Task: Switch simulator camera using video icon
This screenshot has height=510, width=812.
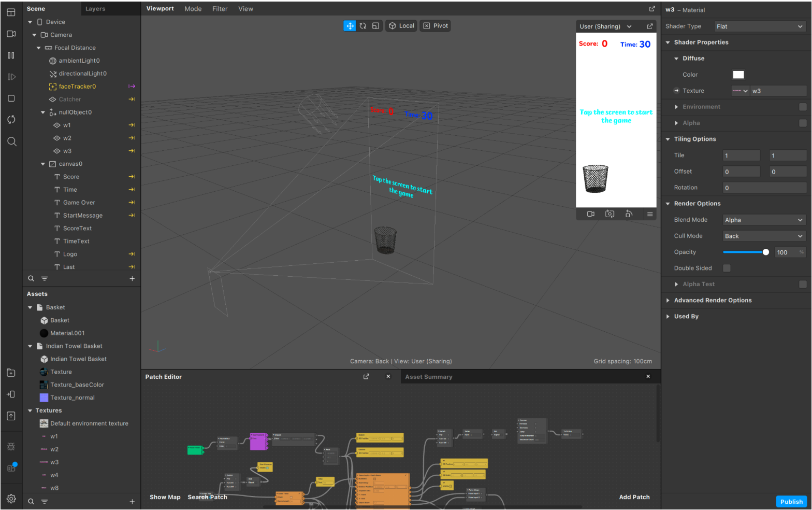Action: click(591, 214)
